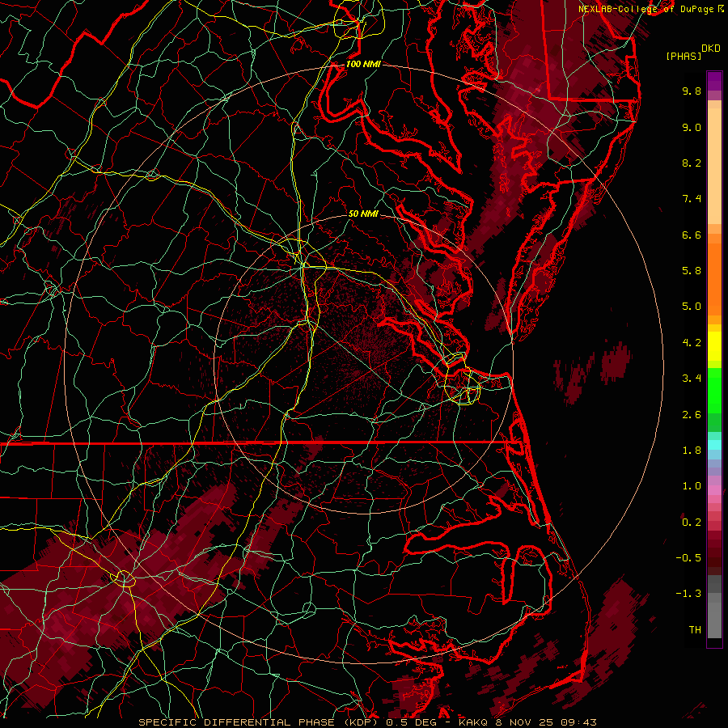
Task: Click the [PHAS] units label
Action: click(684, 56)
